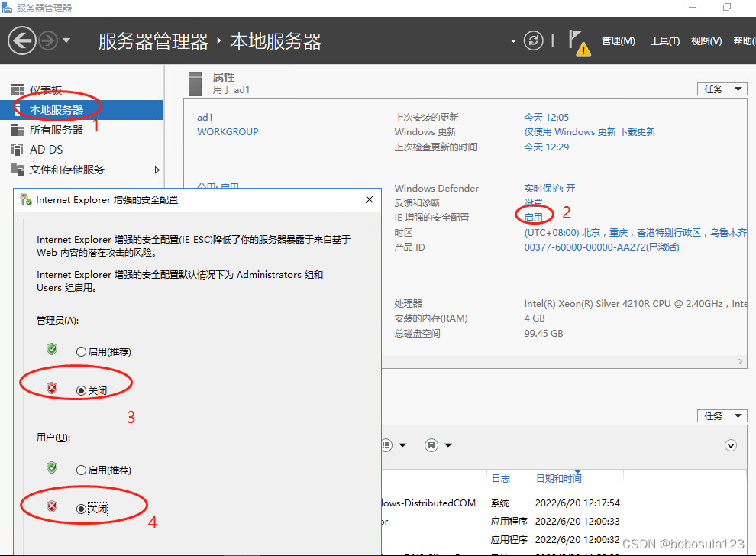The width and height of the screenshot is (756, 556).
Task: Open the dropdown arrow beside the filter icon
Action: (x=402, y=445)
